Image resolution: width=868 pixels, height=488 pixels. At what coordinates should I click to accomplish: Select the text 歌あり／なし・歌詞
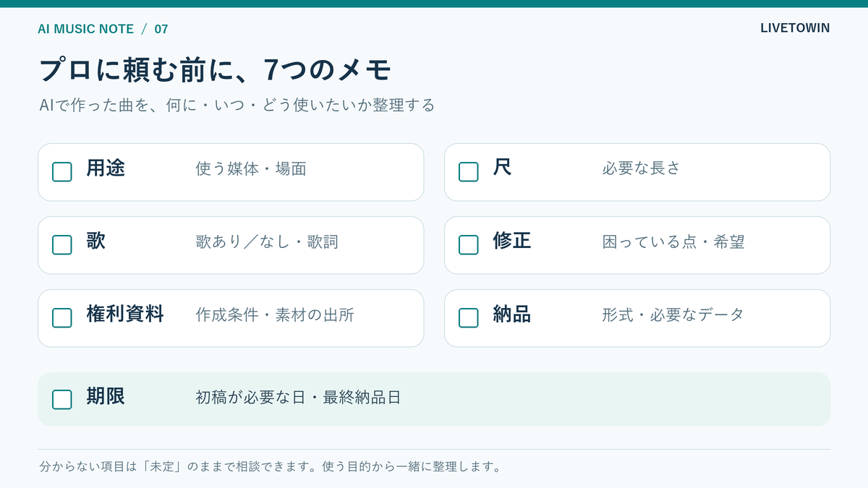[x=267, y=242]
